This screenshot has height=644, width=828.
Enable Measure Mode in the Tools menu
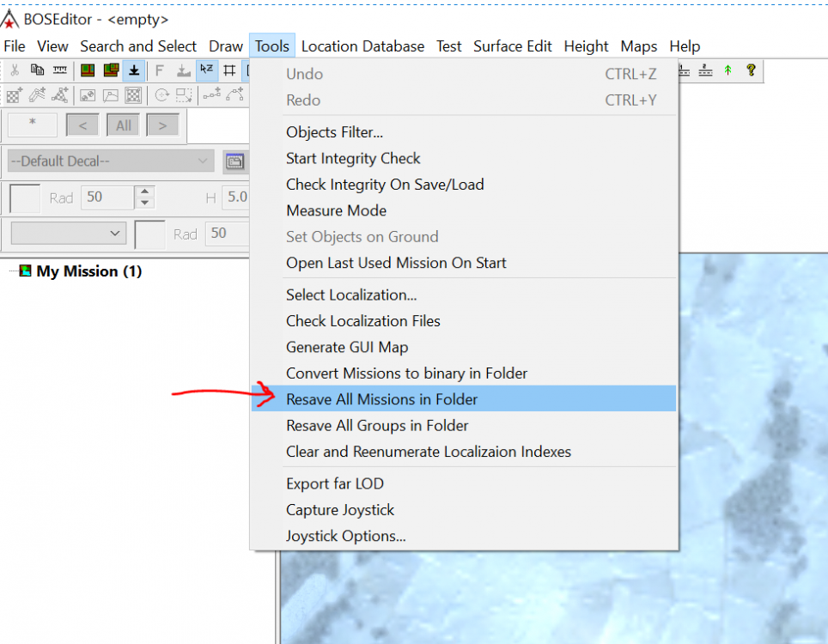click(336, 210)
